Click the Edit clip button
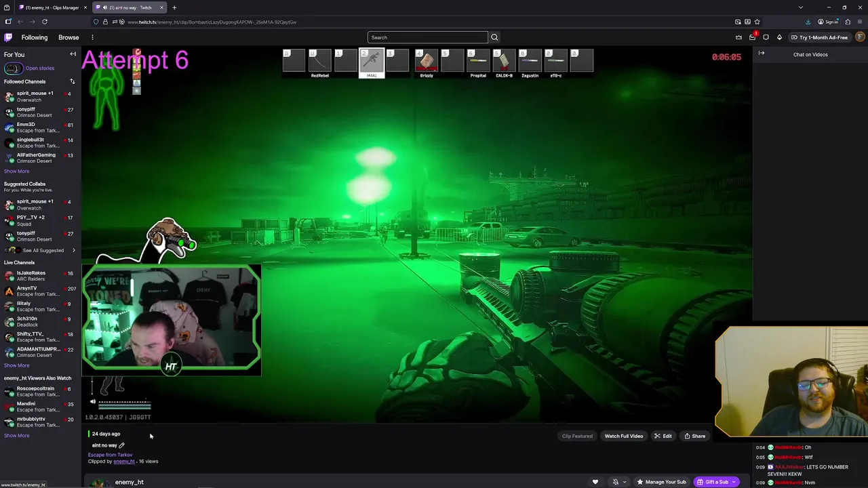 [x=663, y=436]
